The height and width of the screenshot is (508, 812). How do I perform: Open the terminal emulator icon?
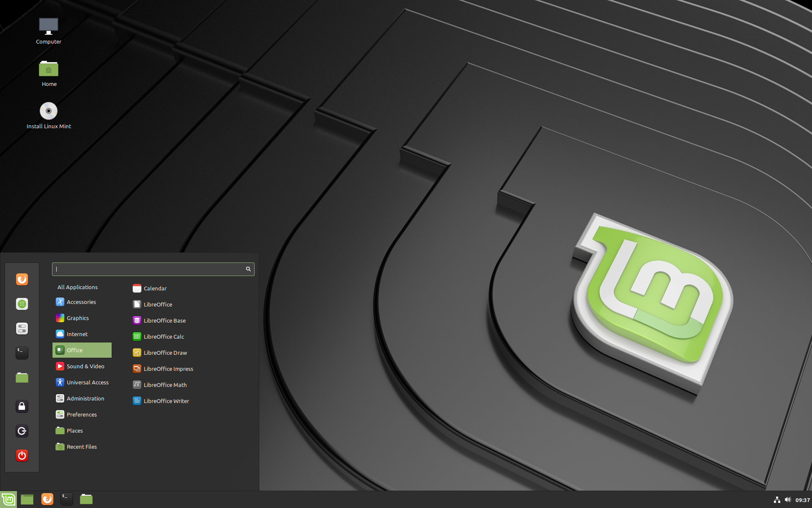click(x=66, y=499)
